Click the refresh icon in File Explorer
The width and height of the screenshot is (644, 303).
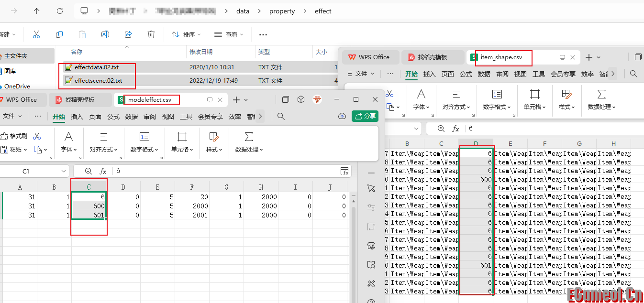coord(60,11)
